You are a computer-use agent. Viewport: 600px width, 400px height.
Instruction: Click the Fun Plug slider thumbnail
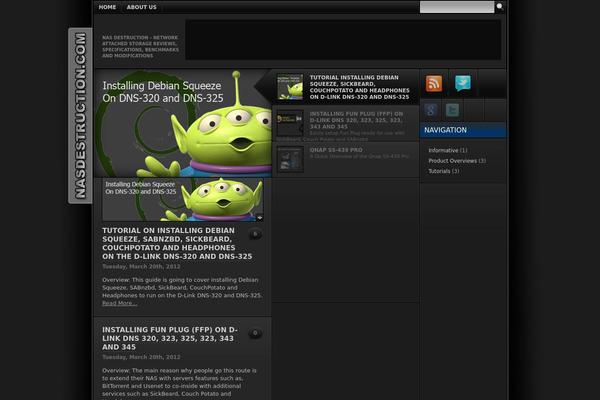pyautogui.click(x=290, y=122)
